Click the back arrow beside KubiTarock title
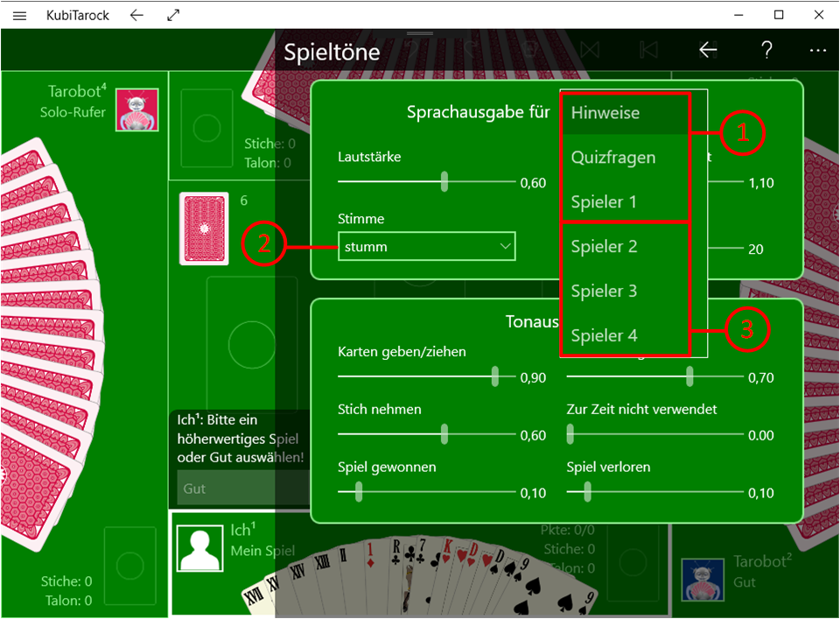Screen dimensions: 840x619 coord(136,15)
